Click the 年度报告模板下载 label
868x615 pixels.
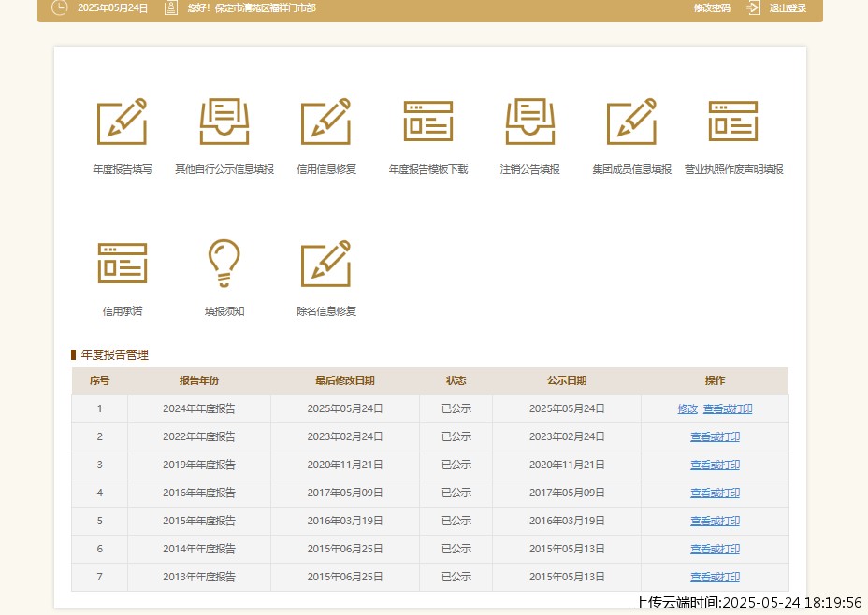(x=427, y=169)
